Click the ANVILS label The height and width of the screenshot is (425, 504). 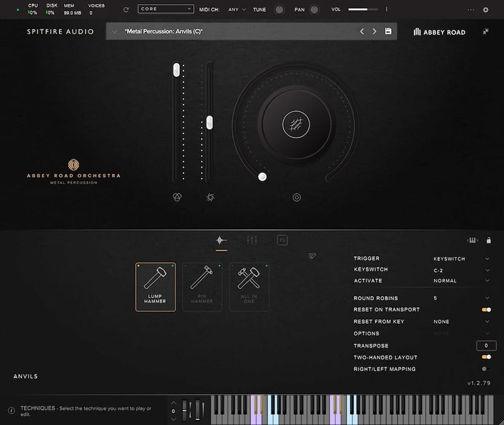click(x=26, y=376)
